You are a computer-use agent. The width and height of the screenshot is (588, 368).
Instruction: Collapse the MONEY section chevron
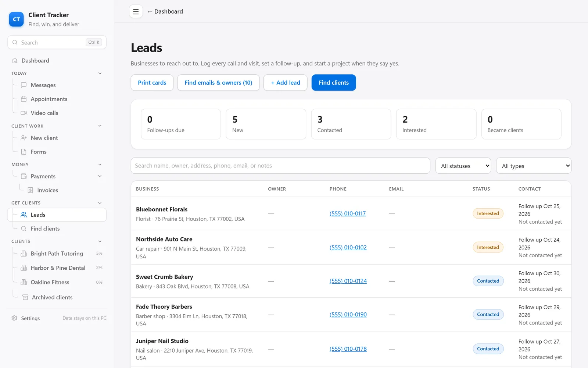click(x=100, y=164)
